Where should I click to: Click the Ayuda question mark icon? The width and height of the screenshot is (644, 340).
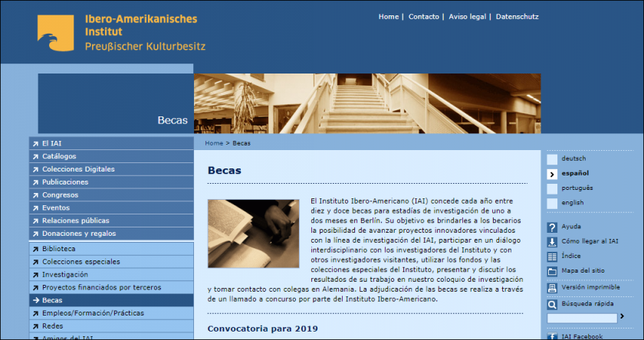pos(552,227)
